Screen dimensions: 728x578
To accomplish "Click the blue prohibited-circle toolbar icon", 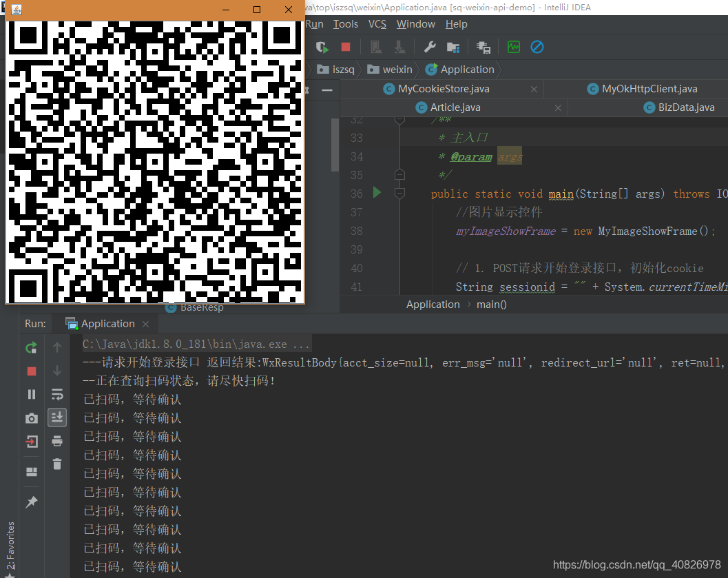I will [x=537, y=47].
